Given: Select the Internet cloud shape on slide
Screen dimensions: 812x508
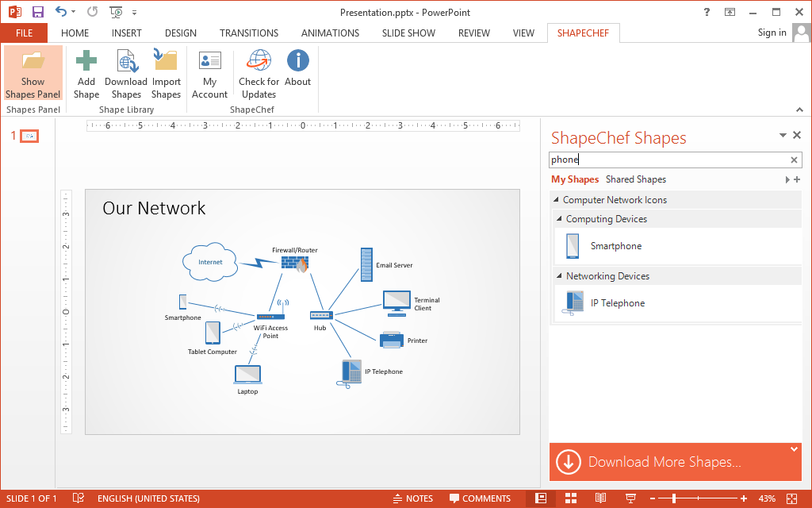Looking at the screenshot, I should point(209,262).
